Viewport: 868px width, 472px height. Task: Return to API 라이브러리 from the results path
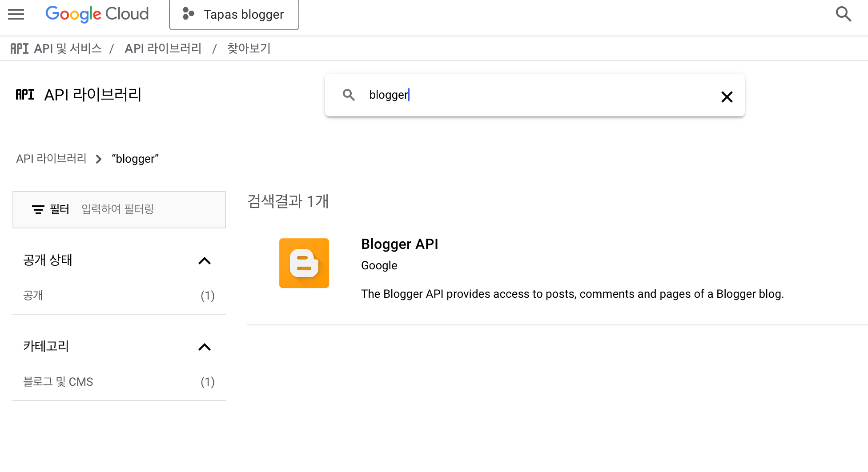click(51, 159)
